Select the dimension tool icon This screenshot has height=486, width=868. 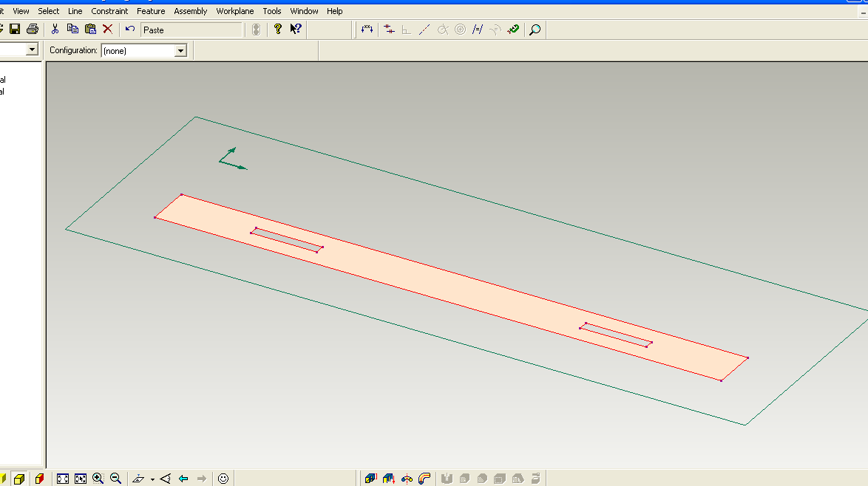pos(367,30)
